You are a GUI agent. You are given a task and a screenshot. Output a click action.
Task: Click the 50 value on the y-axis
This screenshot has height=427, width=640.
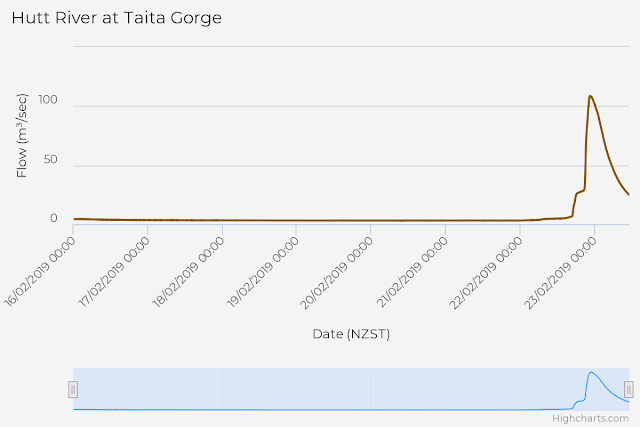[51, 159]
